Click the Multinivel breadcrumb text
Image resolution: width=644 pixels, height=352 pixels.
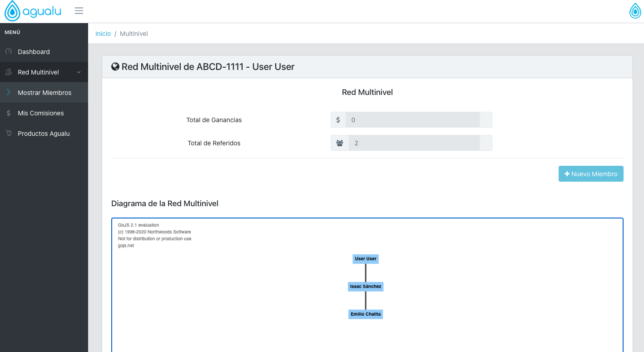click(134, 34)
